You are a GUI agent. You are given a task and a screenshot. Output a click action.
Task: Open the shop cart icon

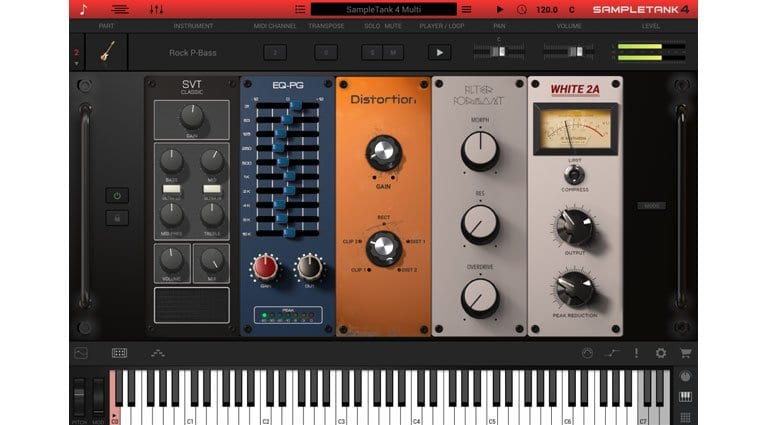[686, 353]
